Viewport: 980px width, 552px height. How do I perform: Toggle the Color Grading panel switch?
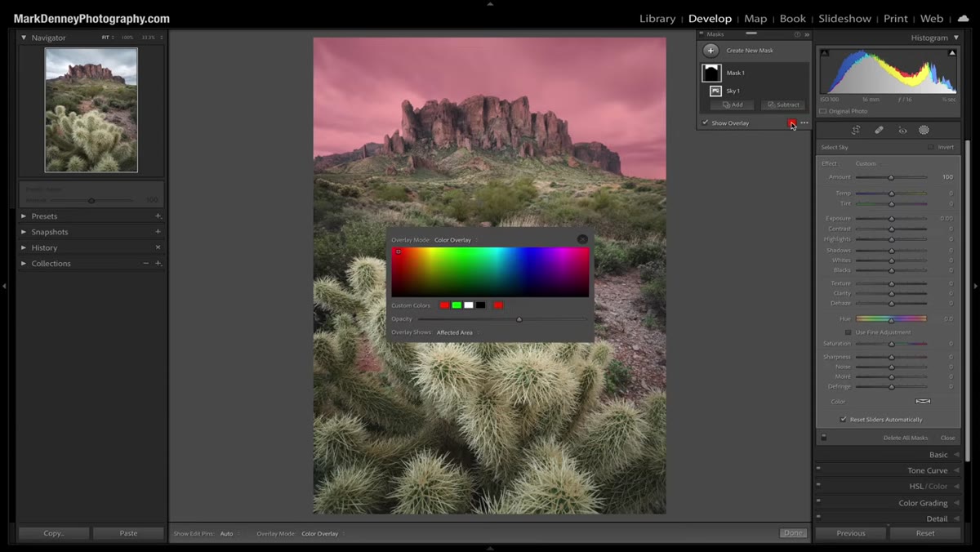point(818,502)
